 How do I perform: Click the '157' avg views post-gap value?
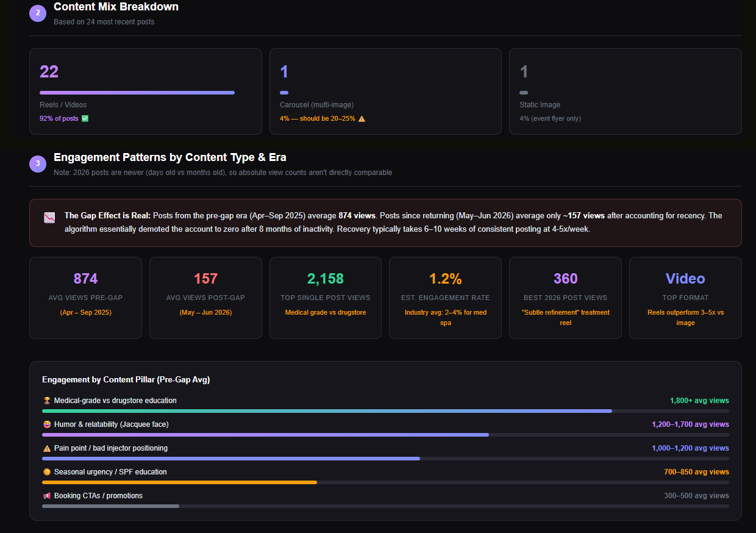coord(205,279)
